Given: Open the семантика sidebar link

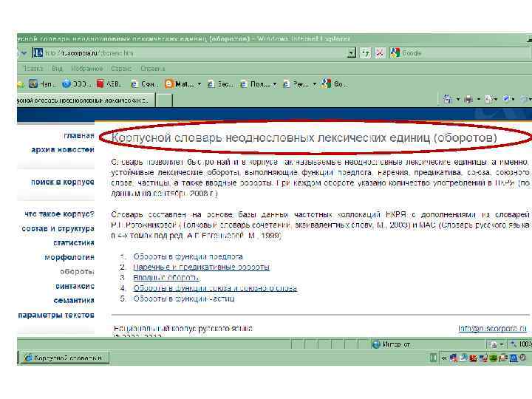Looking at the screenshot, I should [74, 301].
